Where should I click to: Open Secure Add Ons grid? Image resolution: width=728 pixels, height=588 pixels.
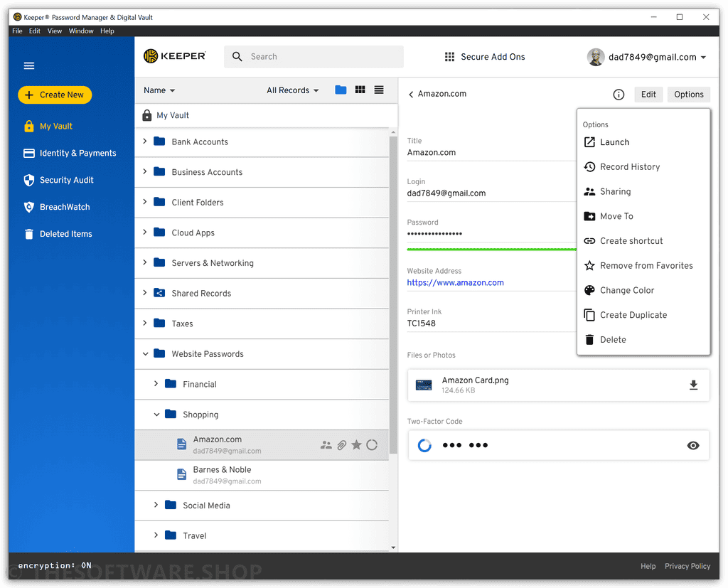point(485,57)
